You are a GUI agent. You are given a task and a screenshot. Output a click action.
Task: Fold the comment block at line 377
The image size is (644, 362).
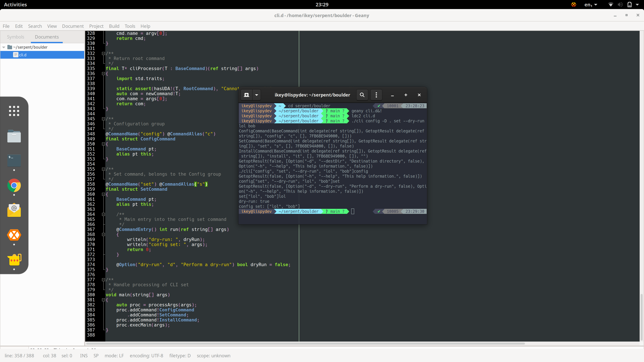(103, 280)
